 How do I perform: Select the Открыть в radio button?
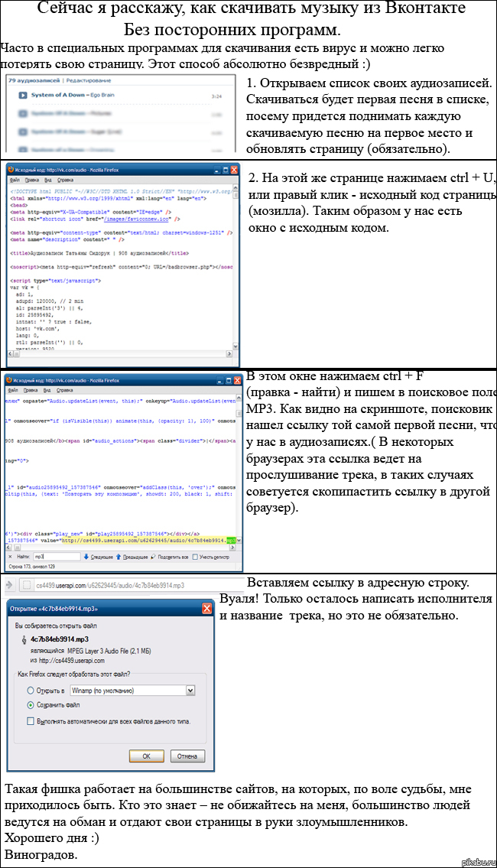[31, 691]
